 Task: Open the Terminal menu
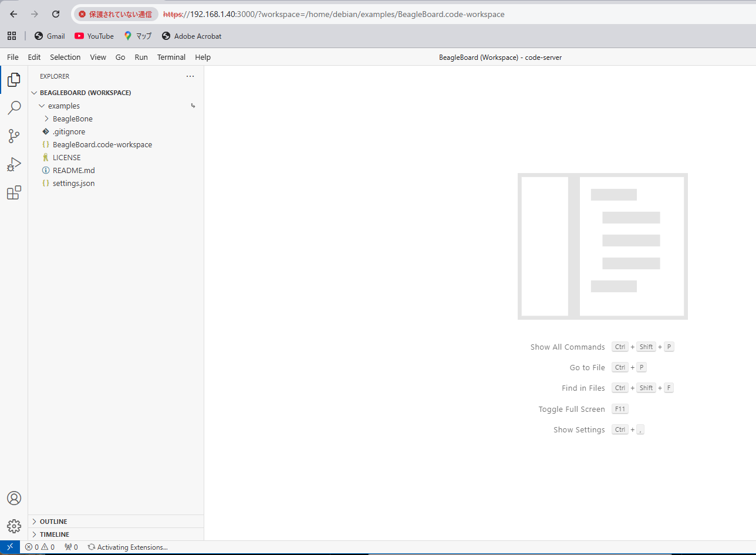click(171, 57)
